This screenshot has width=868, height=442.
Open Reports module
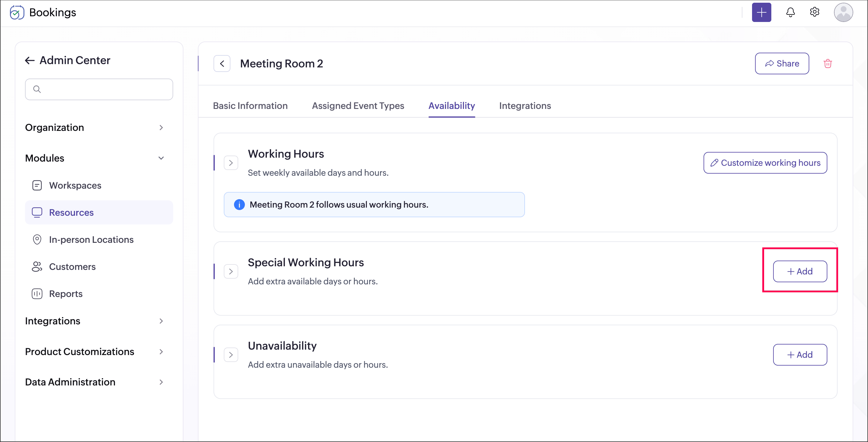coord(99,294)
